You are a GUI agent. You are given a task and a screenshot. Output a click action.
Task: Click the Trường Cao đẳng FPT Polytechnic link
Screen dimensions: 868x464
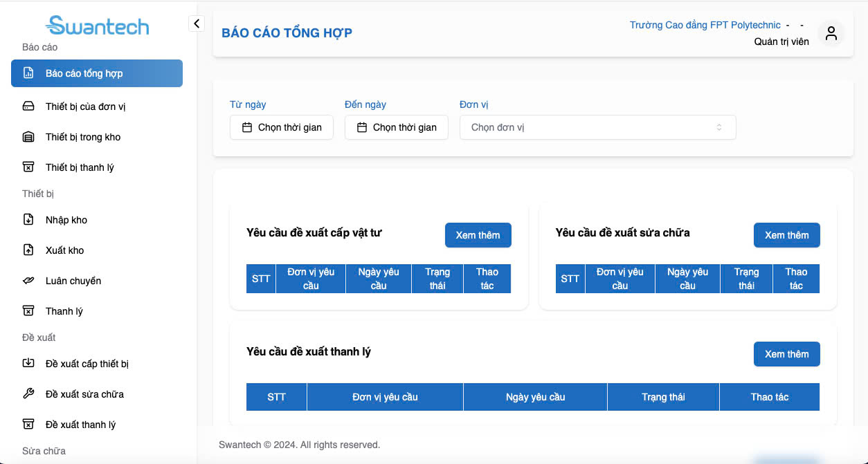coord(705,25)
